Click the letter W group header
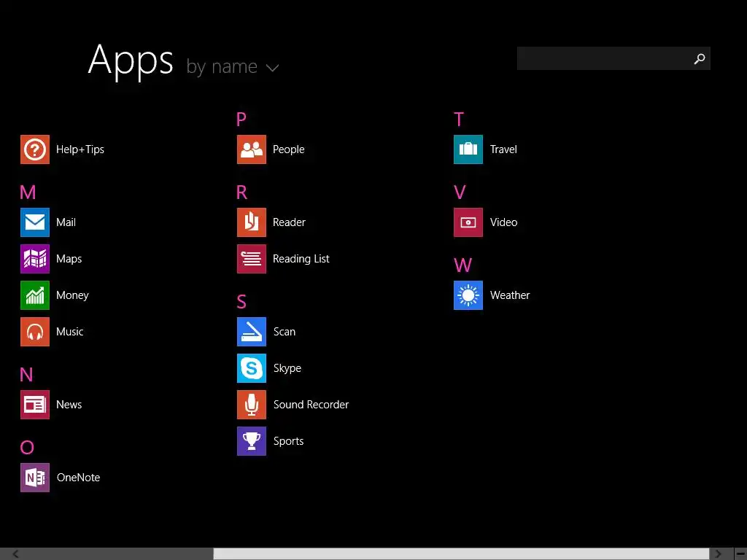The image size is (747, 560). (x=463, y=265)
